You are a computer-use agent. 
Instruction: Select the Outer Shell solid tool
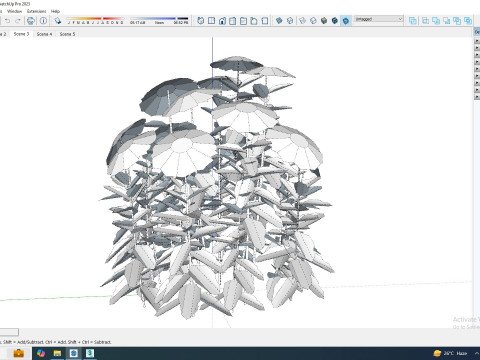pyautogui.click(x=413, y=21)
